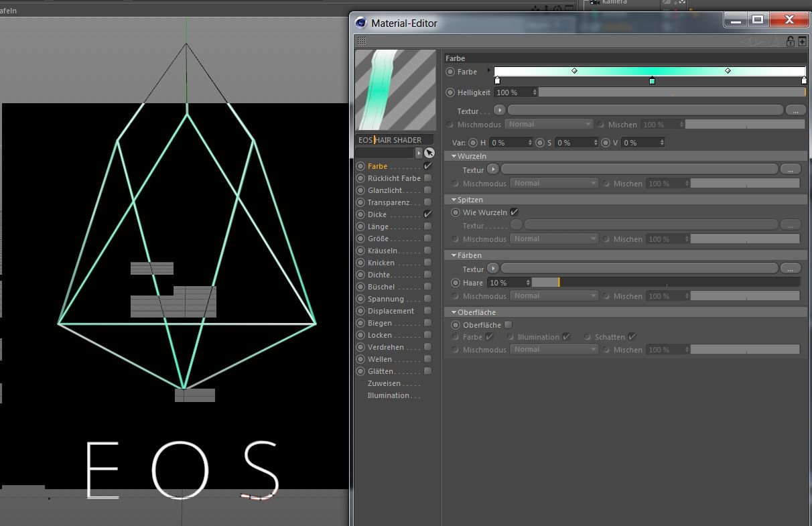Click the browse button on the Wurzeln Textur row
The image size is (812, 526).
pyautogui.click(x=791, y=170)
